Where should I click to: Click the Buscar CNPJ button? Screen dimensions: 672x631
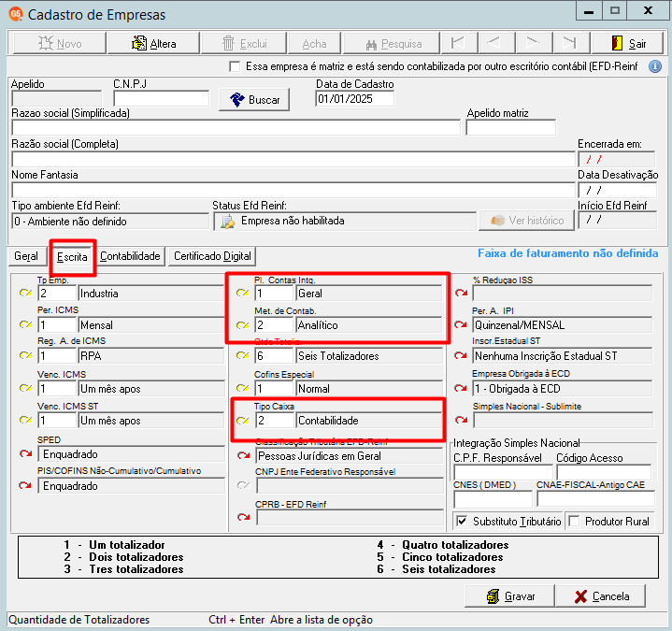254,99
